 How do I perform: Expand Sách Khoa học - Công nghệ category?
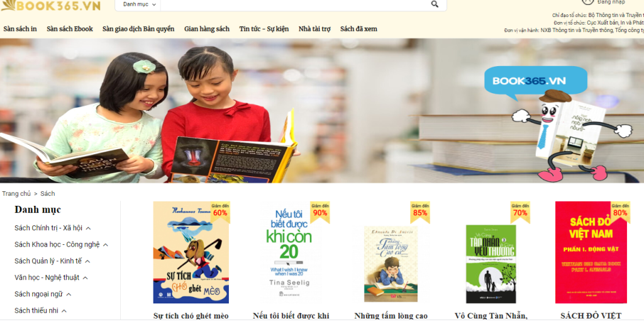[x=106, y=245]
